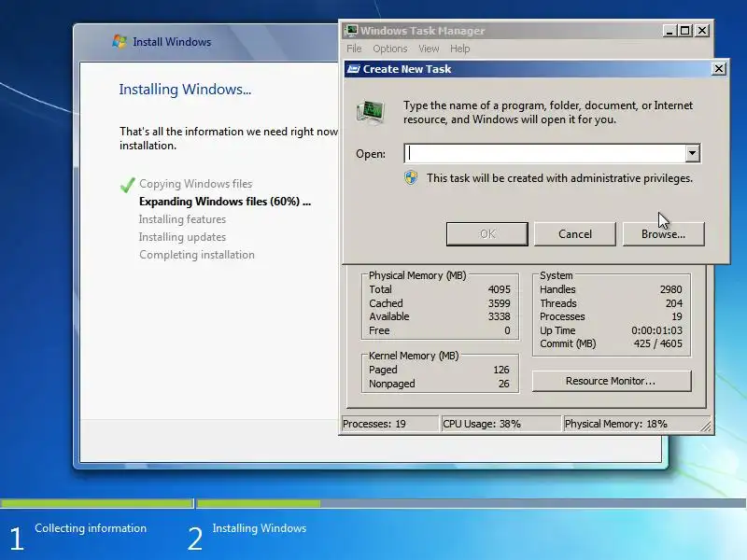747x560 pixels.
Task: Click the Kernel Paged value 126
Action: pos(501,370)
